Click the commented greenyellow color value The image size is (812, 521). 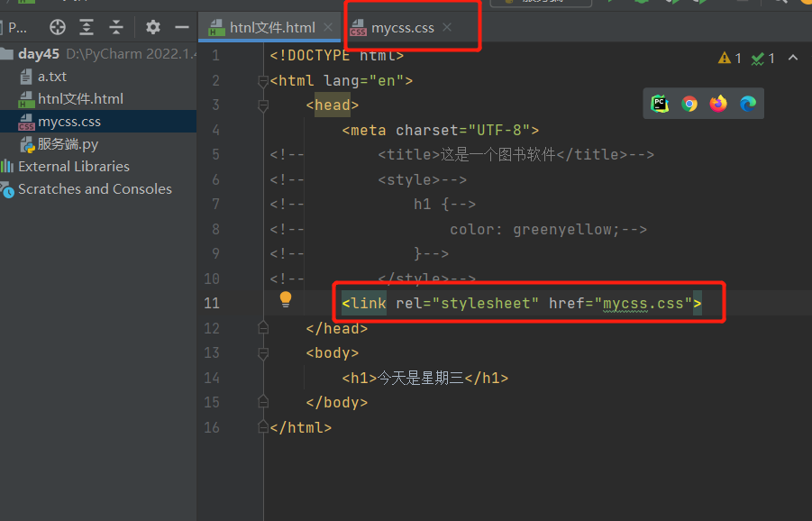(561, 230)
